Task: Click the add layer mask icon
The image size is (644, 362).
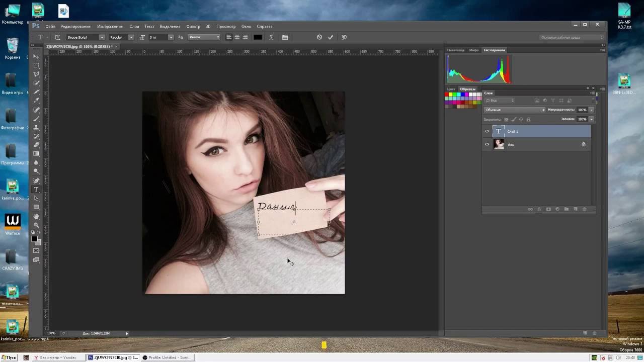Action: [548, 209]
